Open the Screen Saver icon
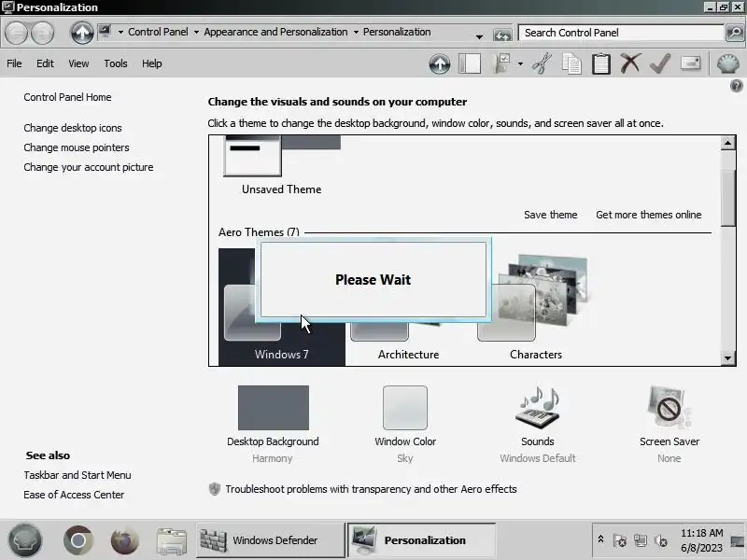Image resolution: width=747 pixels, height=560 pixels. click(669, 408)
